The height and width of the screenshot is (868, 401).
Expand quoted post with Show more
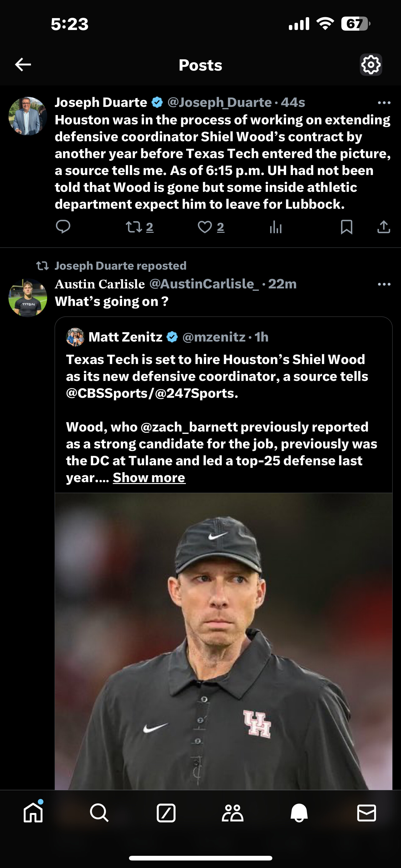click(149, 477)
